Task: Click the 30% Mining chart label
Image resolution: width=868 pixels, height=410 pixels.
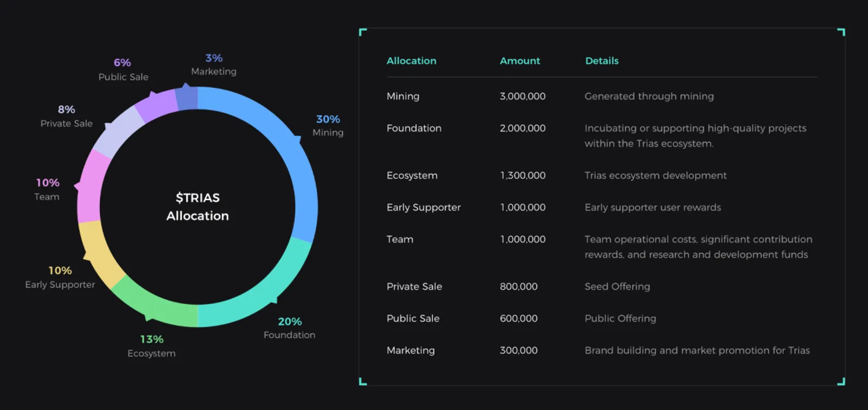Action: click(x=328, y=125)
